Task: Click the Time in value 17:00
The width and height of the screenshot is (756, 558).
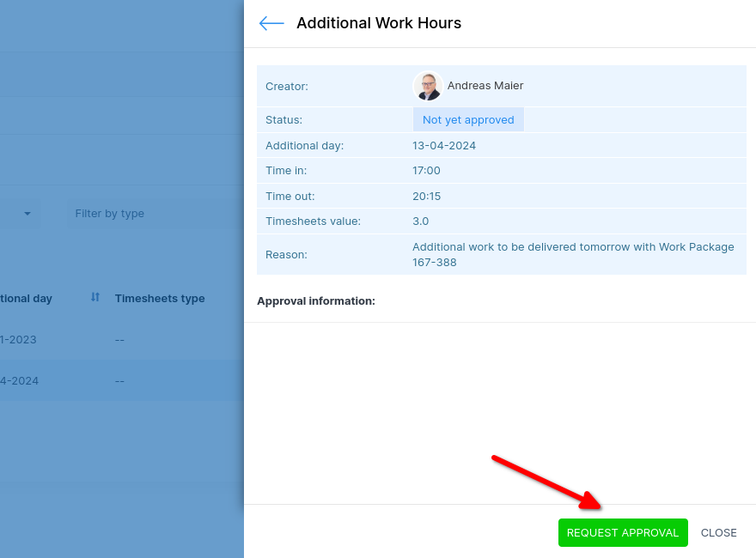Action: (x=427, y=171)
